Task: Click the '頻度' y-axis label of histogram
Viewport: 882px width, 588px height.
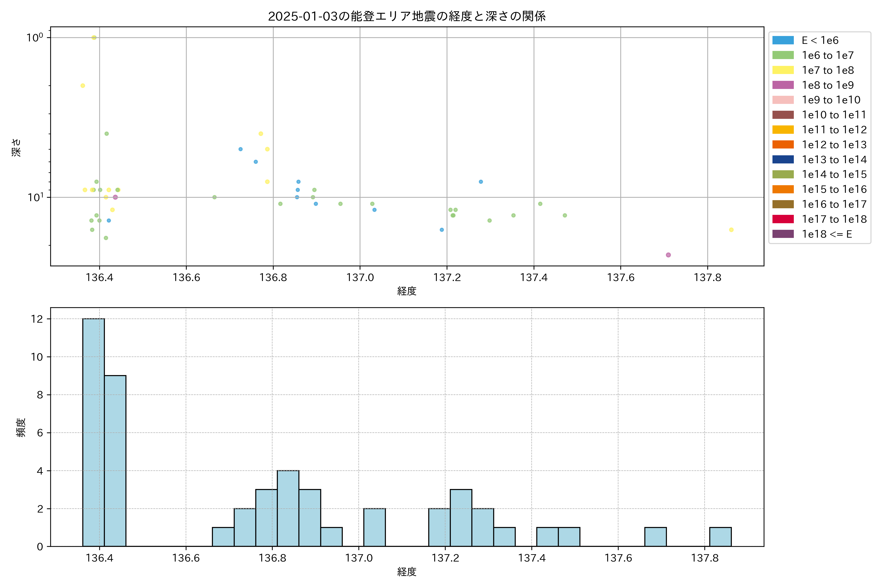Action: [21, 427]
